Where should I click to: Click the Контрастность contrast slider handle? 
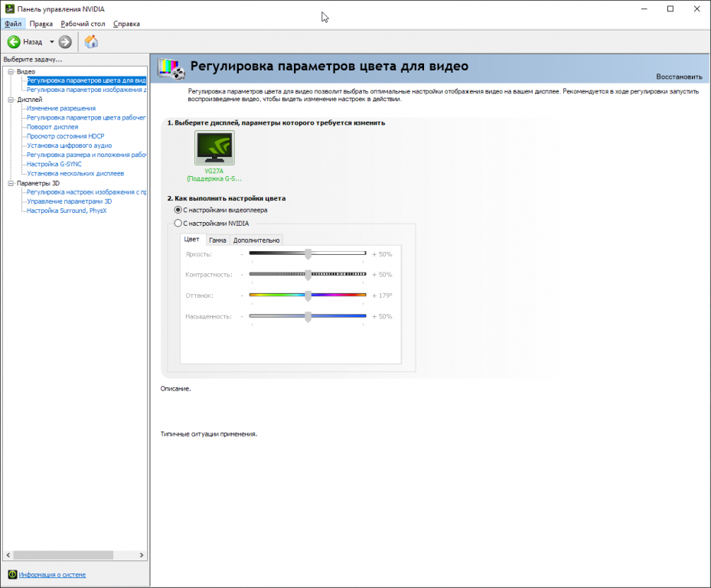click(x=308, y=275)
